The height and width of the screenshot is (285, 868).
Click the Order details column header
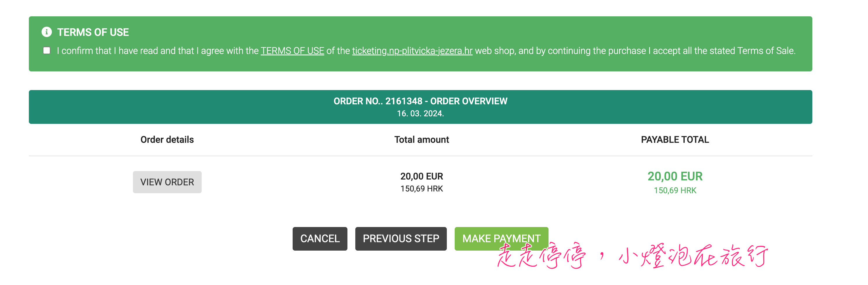pyautogui.click(x=167, y=140)
